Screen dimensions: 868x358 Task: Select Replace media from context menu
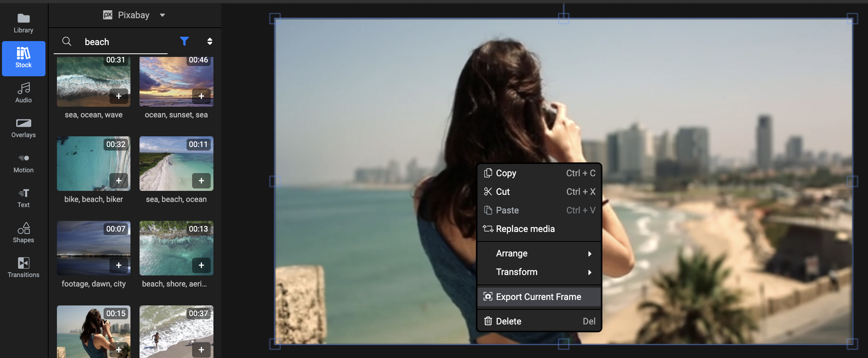525,229
